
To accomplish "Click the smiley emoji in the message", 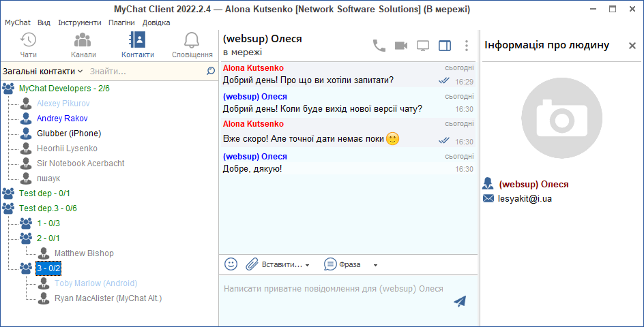I will click(393, 139).
